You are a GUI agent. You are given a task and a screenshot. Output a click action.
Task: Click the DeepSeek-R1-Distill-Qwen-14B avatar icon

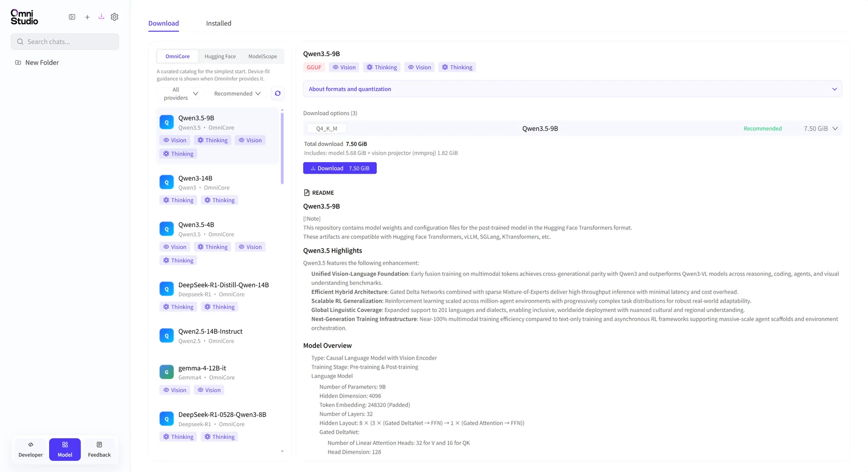167,289
